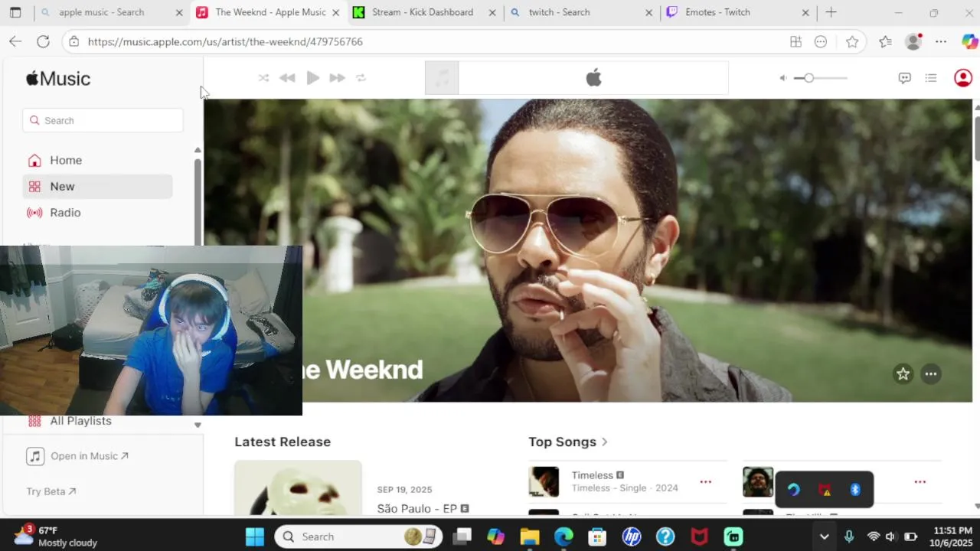This screenshot has width=980, height=551.
Task: Open All Playlists in the sidebar
Action: [x=80, y=421]
